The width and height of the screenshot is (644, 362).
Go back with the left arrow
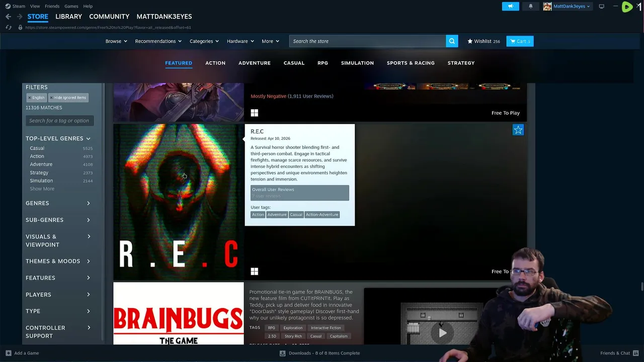[x=8, y=17]
